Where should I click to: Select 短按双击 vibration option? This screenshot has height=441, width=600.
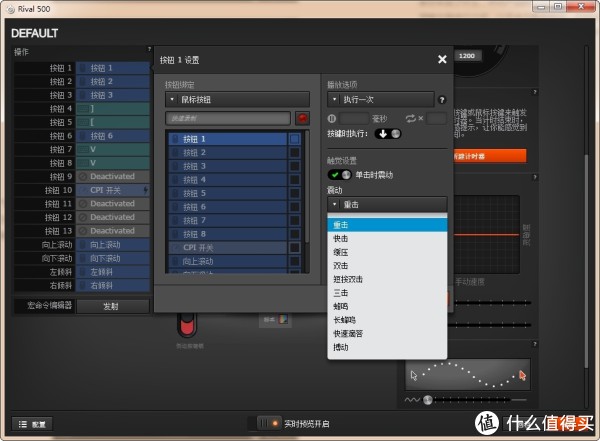tap(387, 279)
